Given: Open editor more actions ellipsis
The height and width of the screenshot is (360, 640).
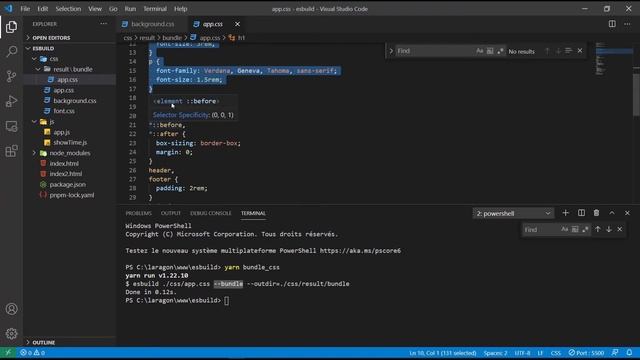Looking at the screenshot, I should (627, 24).
